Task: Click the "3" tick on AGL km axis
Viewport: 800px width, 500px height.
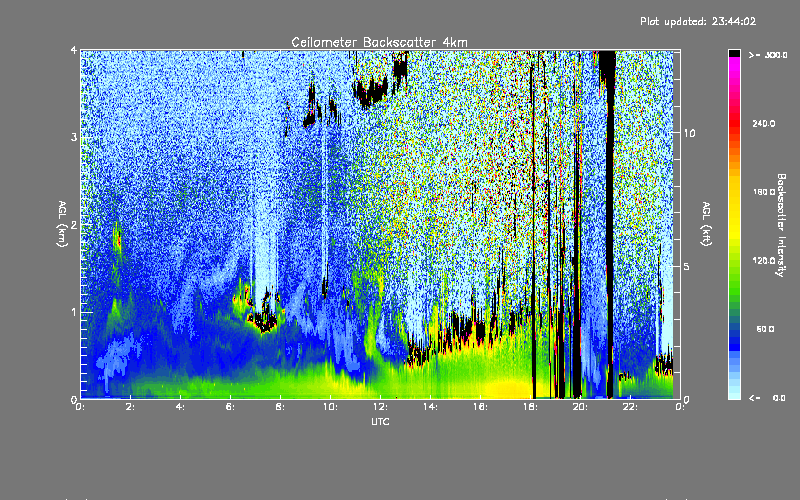Action: (74, 137)
